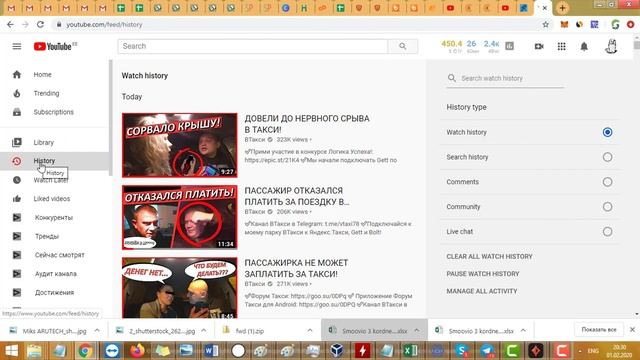This screenshot has height=360, width=640.
Task: Click the address bar URL
Action: coord(104,24)
